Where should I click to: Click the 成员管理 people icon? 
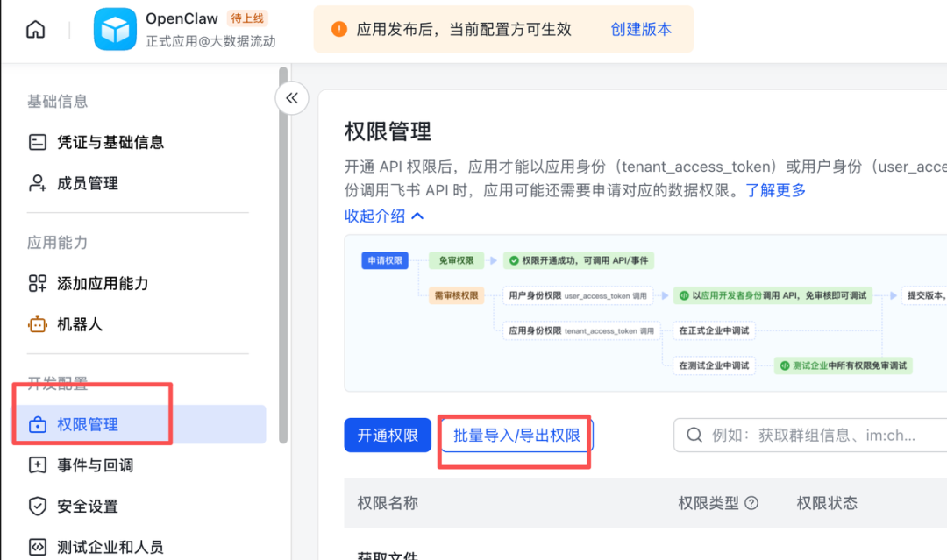[x=35, y=182]
